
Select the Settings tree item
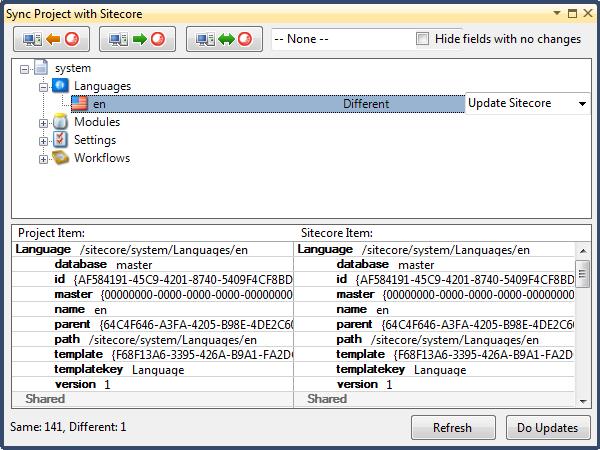95,140
